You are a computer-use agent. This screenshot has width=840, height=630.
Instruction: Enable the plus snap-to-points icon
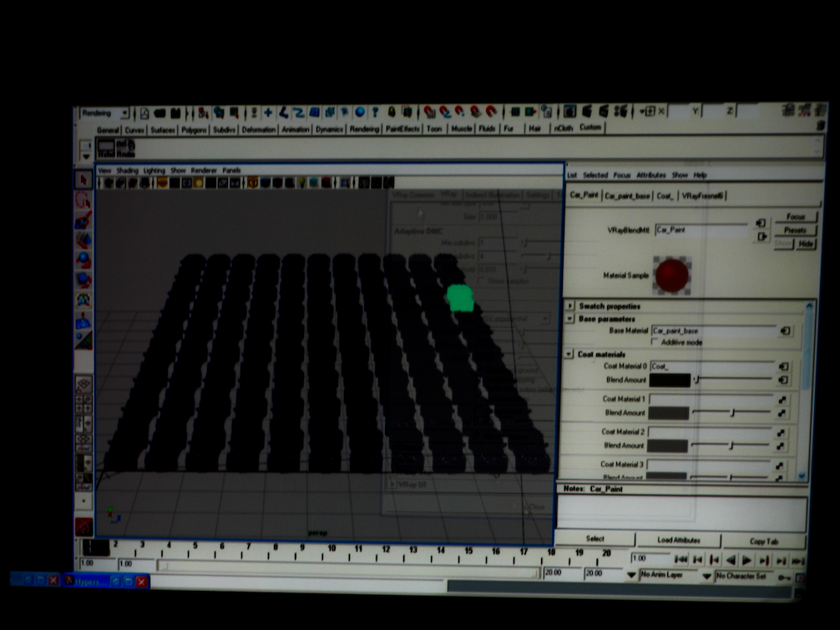[x=268, y=113]
